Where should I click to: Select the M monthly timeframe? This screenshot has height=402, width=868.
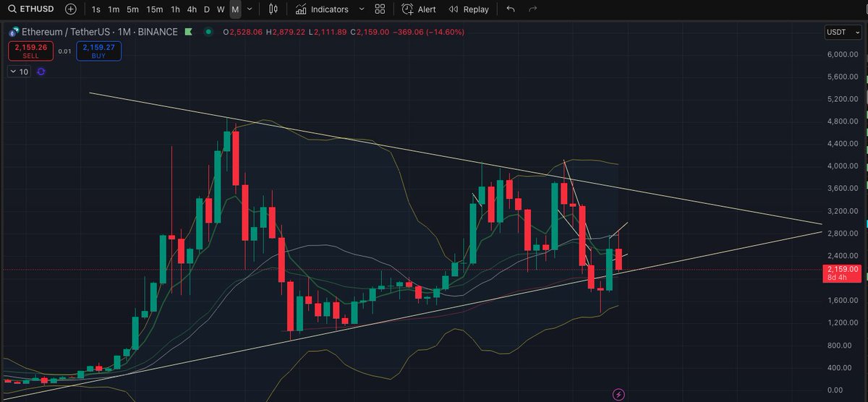(x=235, y=9)
